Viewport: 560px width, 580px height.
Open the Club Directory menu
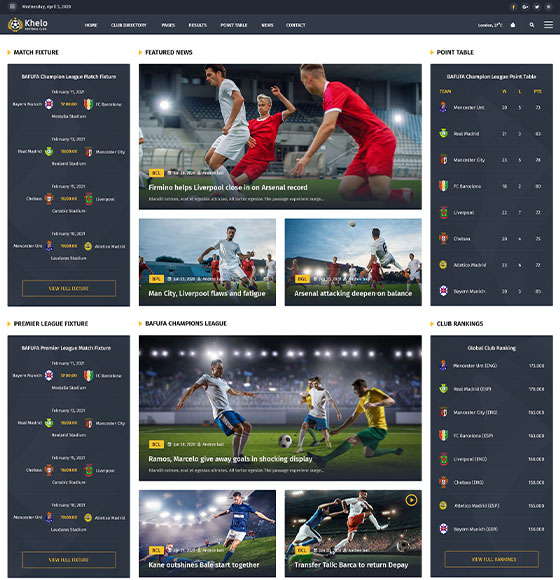pos(129,25)
